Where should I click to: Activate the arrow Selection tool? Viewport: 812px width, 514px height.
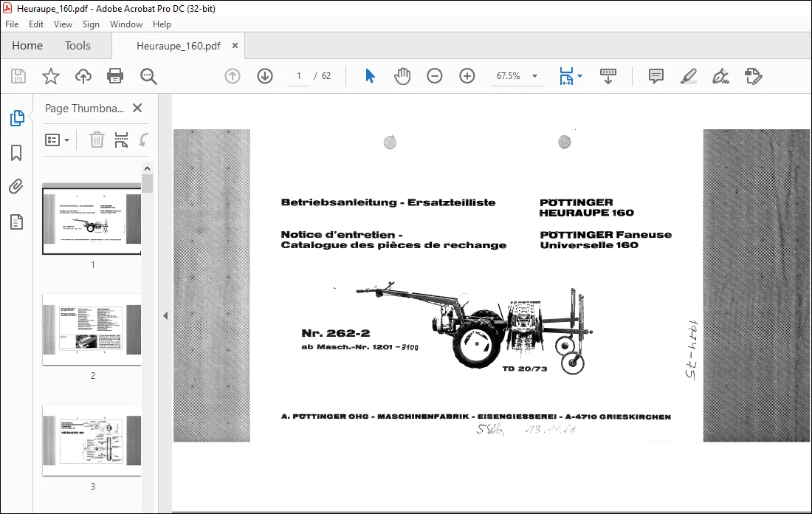370,76
